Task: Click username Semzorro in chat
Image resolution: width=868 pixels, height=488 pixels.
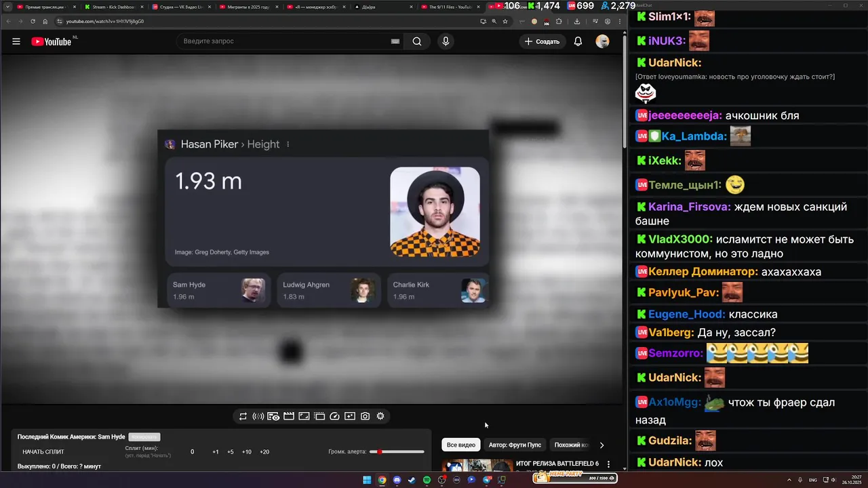Action: tap(675, 353)
